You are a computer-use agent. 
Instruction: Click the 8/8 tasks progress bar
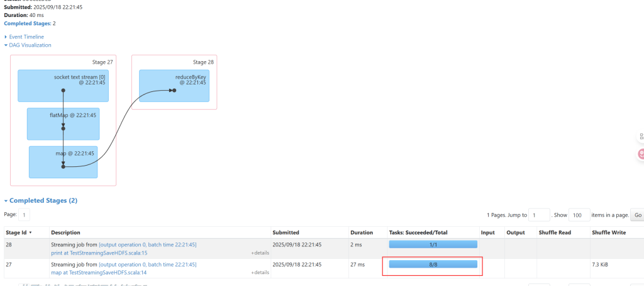click(x=432, y=265)
